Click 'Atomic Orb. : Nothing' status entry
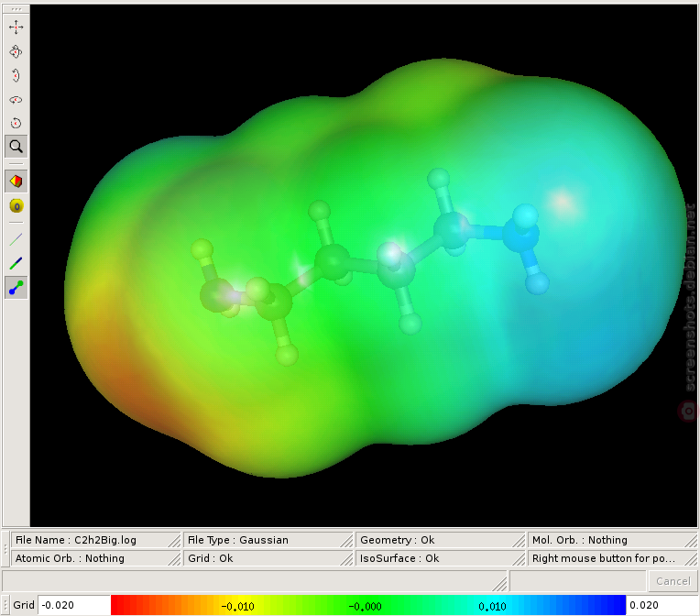The image size is (700, 616). 96,558
